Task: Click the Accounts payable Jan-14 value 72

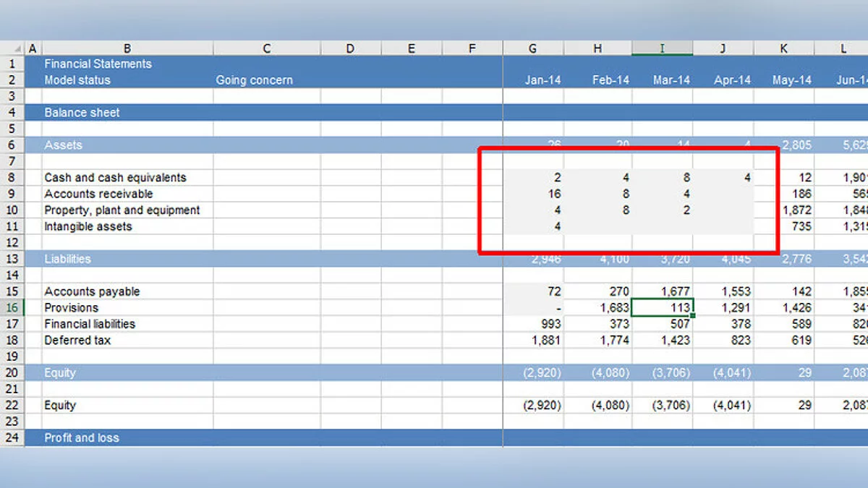Action: pyautogui.click(x=533, y=291)
